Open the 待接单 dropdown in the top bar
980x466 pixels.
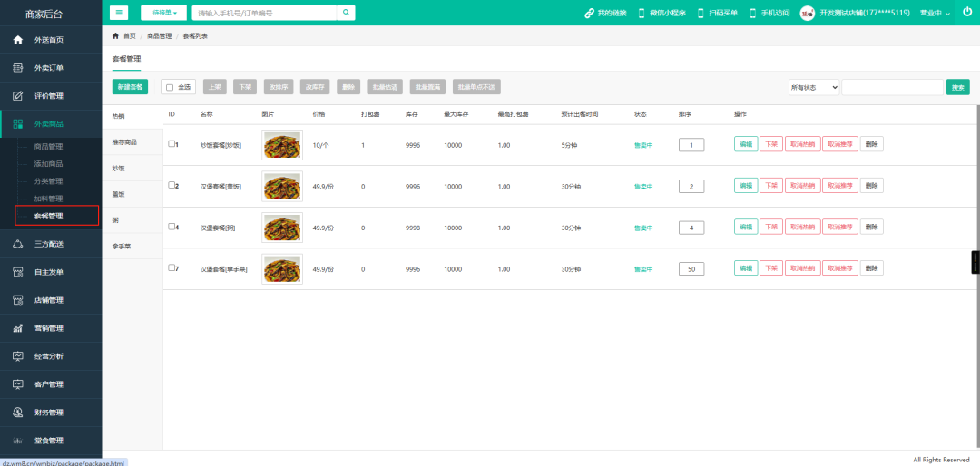(163, 13)
